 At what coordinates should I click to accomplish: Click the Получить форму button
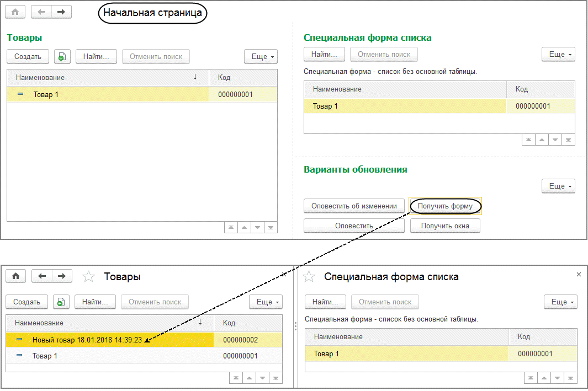pyautogui.click(x=445, y=206)
